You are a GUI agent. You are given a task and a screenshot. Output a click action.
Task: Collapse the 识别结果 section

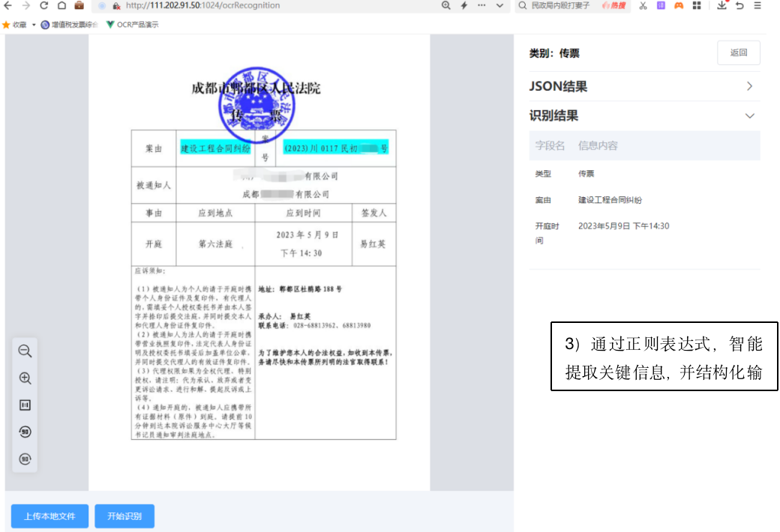click(x=749, y=116)
